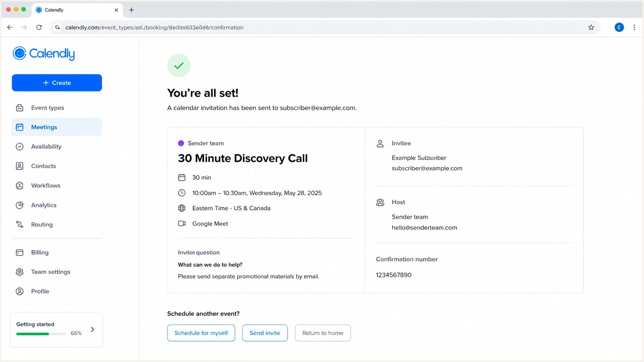Screen dimensions: 644x362
Task: Go to Routing icon in sidebar
Action: 20,224
